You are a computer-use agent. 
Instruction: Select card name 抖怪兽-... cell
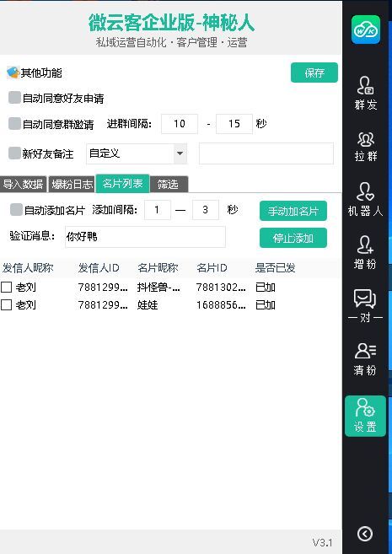pos(159,288)
